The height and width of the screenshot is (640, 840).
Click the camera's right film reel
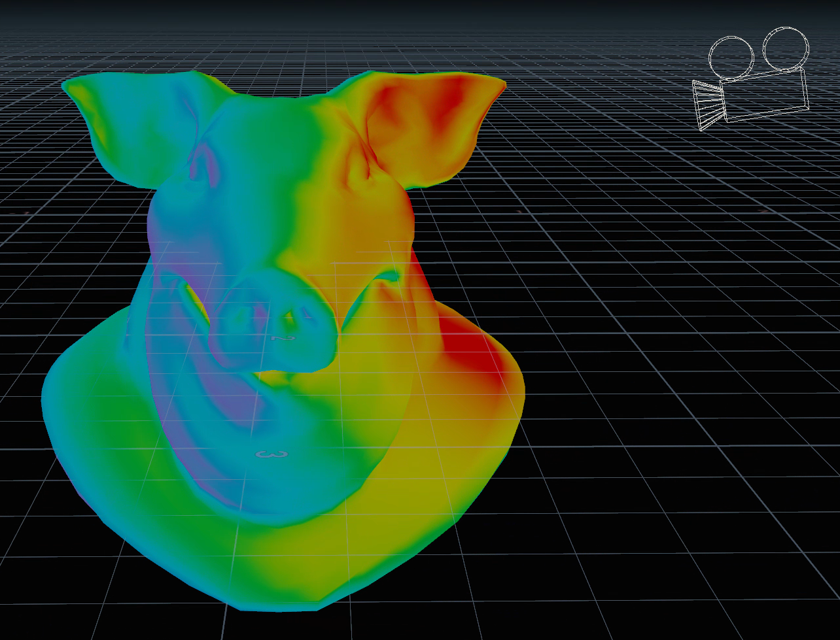[x=786, y=48]
